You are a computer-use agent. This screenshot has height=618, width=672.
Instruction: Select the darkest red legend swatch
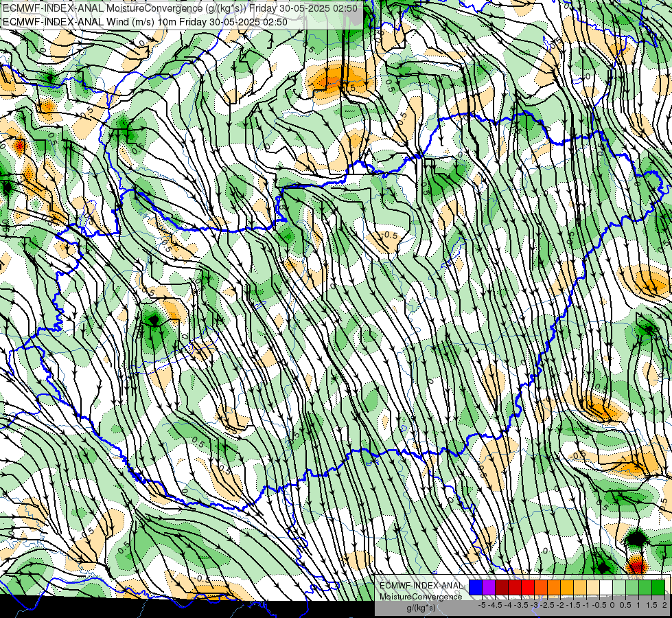click(x=502, y=587)
